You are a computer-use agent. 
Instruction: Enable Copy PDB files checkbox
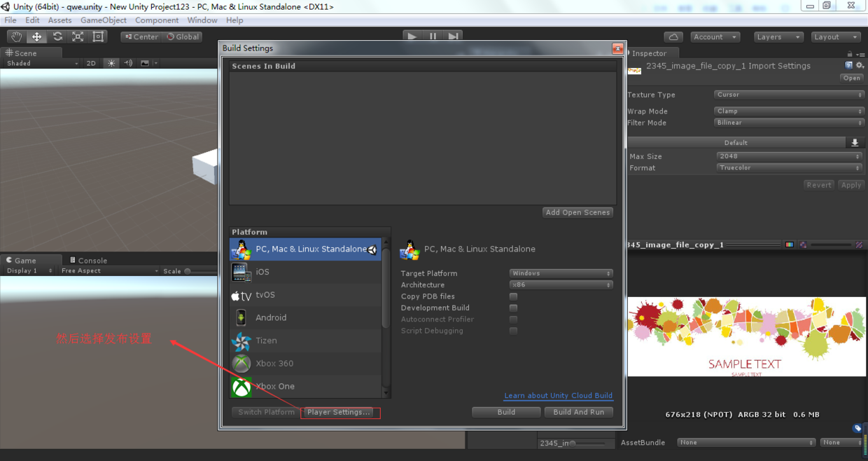(x=513, y=296)
